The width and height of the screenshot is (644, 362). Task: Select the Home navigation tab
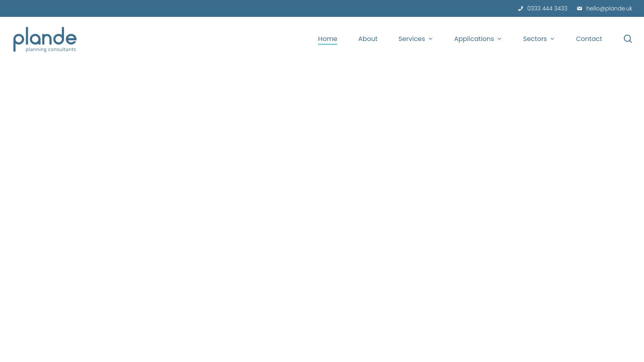327,39
